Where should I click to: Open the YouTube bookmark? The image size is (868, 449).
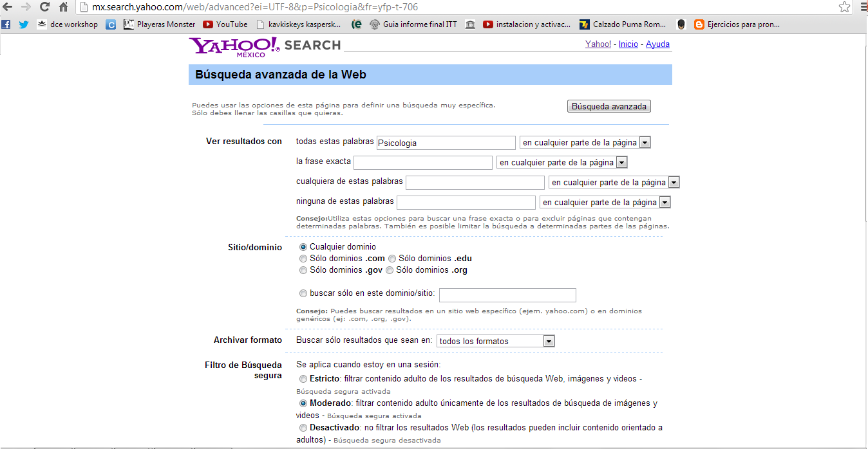coord(224,24)
